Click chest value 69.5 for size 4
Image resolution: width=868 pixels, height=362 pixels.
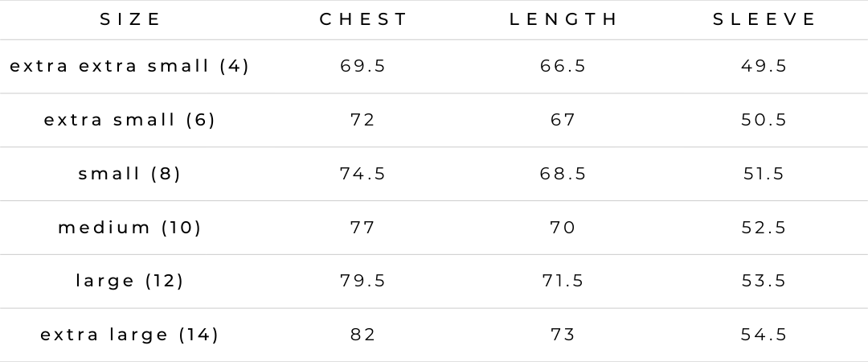point(363,66)
